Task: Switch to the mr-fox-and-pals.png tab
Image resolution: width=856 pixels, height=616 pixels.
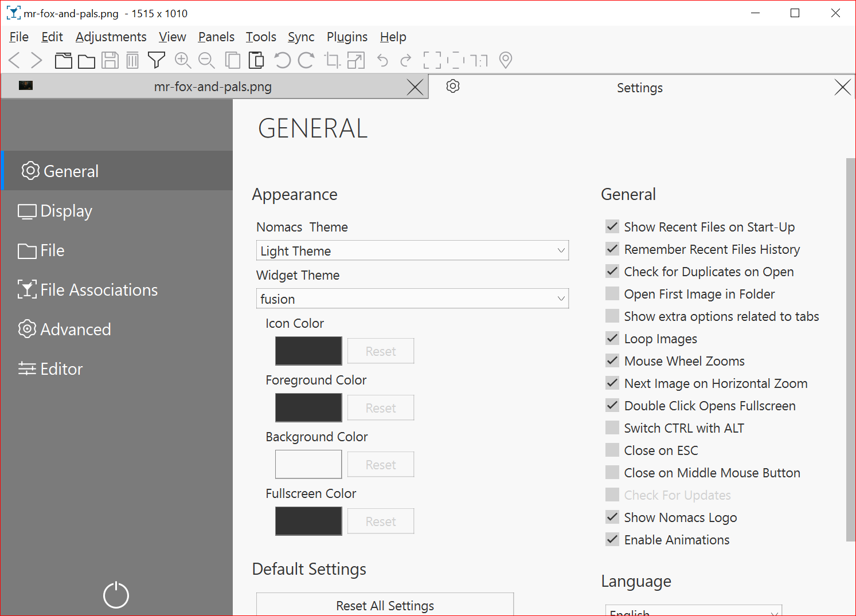Action: 213,87
